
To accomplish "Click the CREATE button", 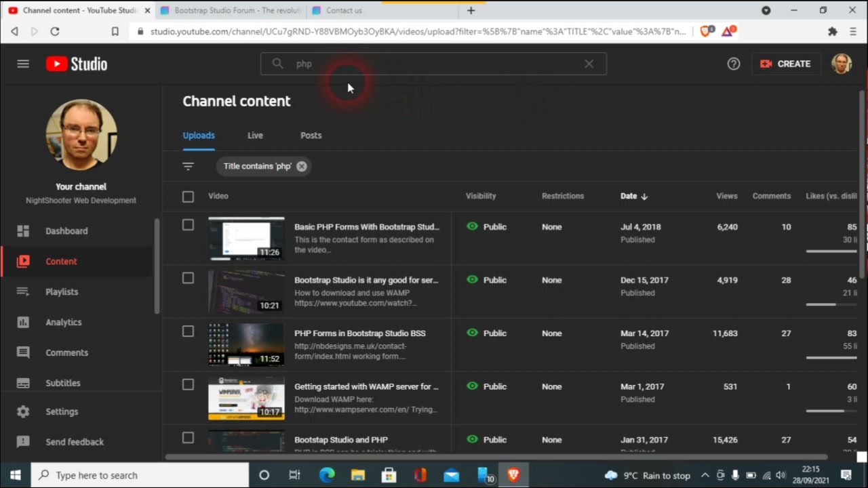I will pyautogui.click(x=785, y=64).
